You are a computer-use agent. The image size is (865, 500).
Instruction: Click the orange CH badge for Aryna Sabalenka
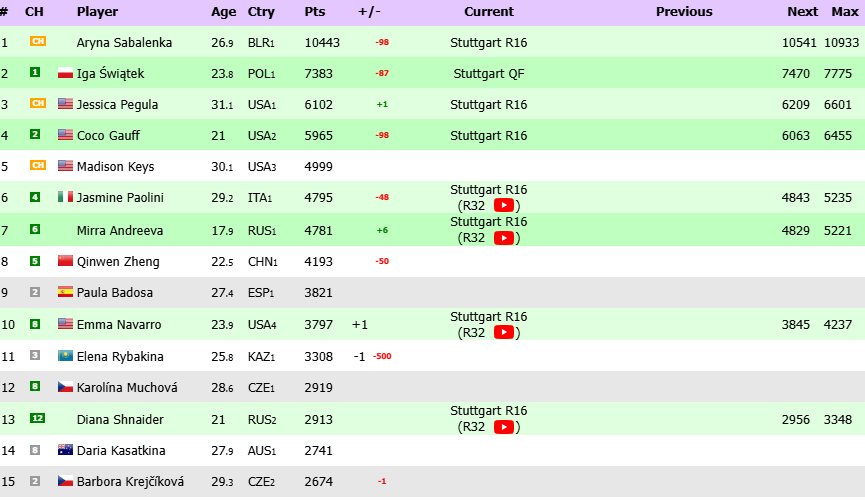(38, 41)
